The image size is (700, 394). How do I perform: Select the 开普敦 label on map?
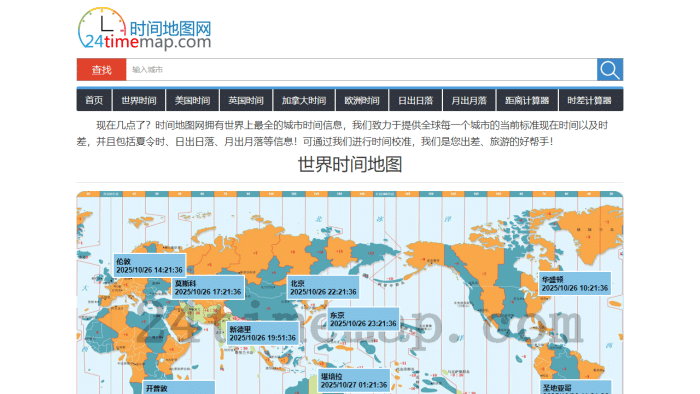(179, 388)
